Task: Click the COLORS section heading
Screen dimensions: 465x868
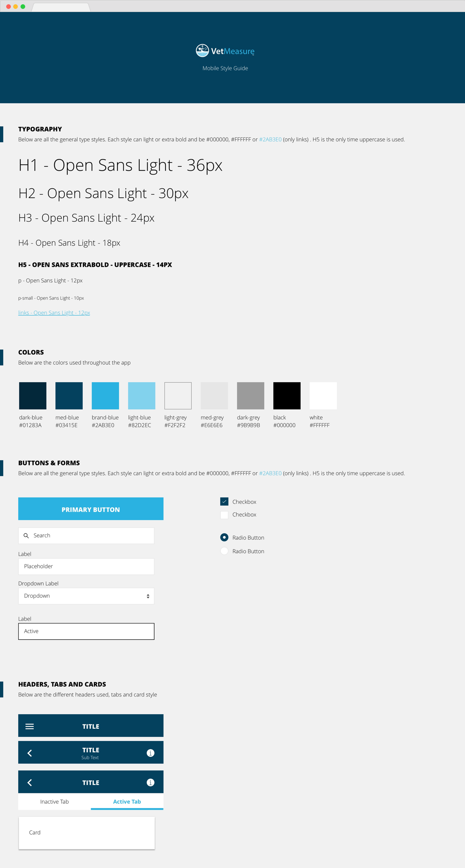Action: (31, 352)
